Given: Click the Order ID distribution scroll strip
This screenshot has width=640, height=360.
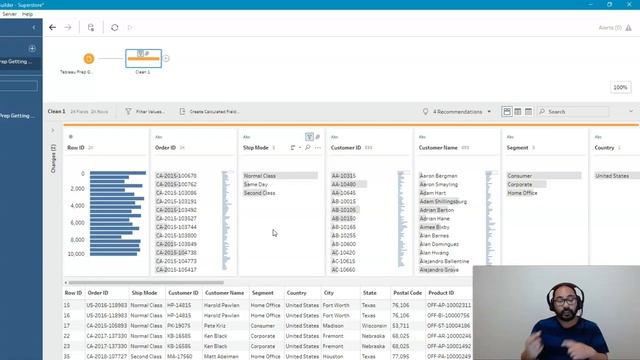Looking at the screenshot, I should tap(226, 220).
